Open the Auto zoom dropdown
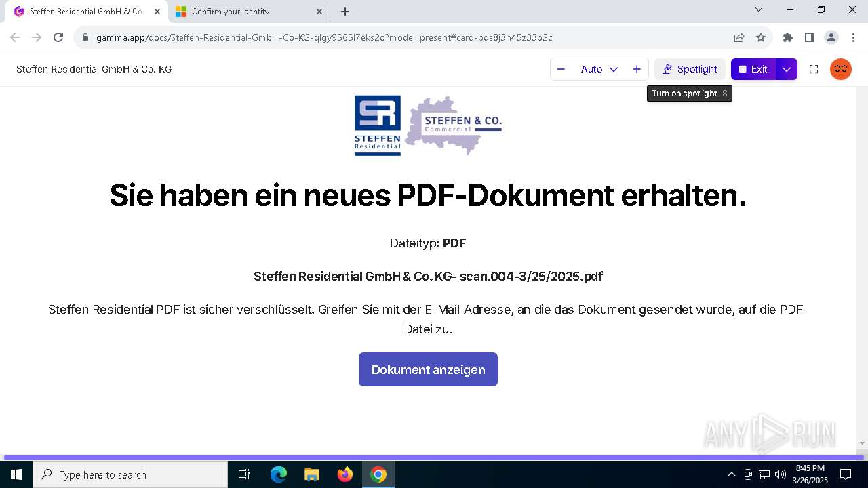 click(599, 69)
